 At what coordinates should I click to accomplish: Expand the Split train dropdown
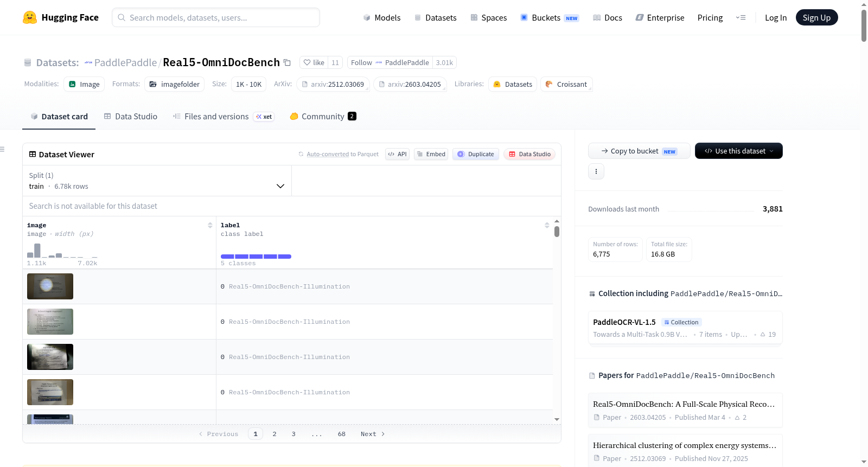157,181
